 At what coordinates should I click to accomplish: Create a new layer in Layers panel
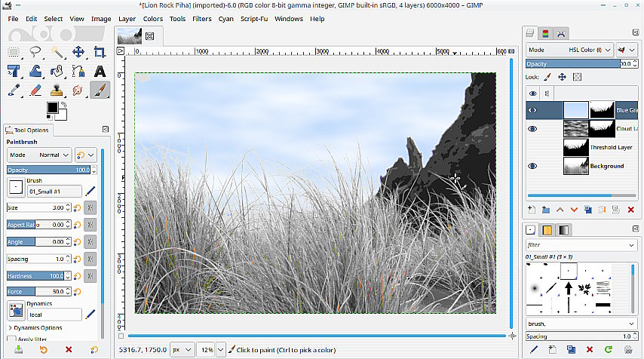point(532,210)
